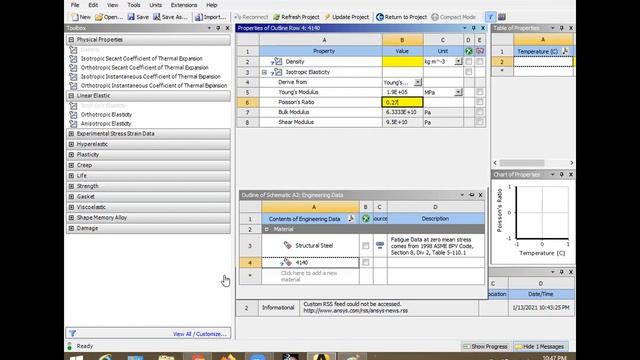Viewport: 640px width, 360px height.
Task: Open the ansys-news.rss link in messages
Action: (356, 311)
